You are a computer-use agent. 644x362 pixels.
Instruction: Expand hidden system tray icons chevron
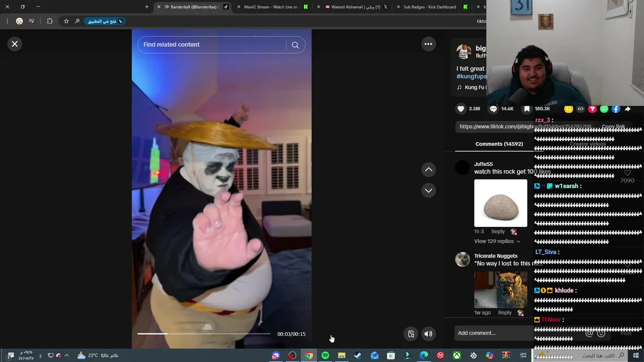coord(66,355)
